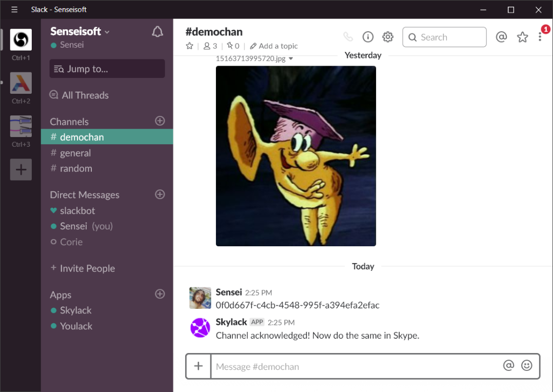Switch to second workspace (Ctrl+2)
The width and height of the screenshot is (553, 392).
click(21, 83)
